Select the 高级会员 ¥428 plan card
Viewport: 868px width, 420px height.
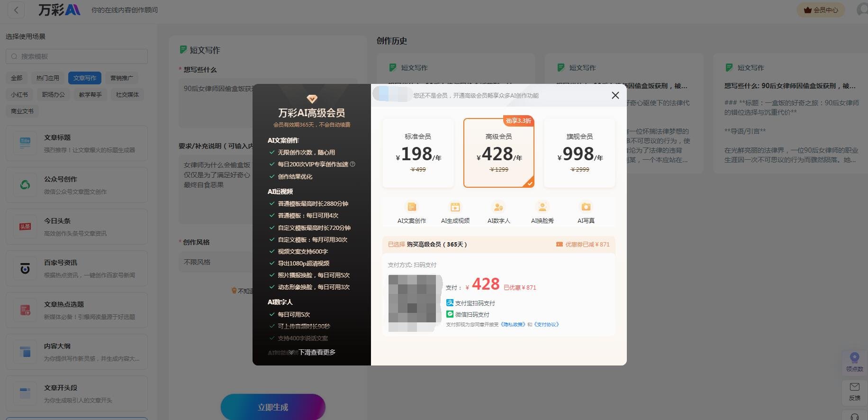499,153
